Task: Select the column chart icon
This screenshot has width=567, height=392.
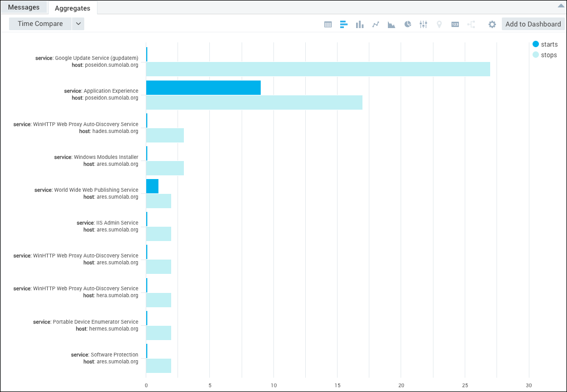Action: tap(360, 24)
